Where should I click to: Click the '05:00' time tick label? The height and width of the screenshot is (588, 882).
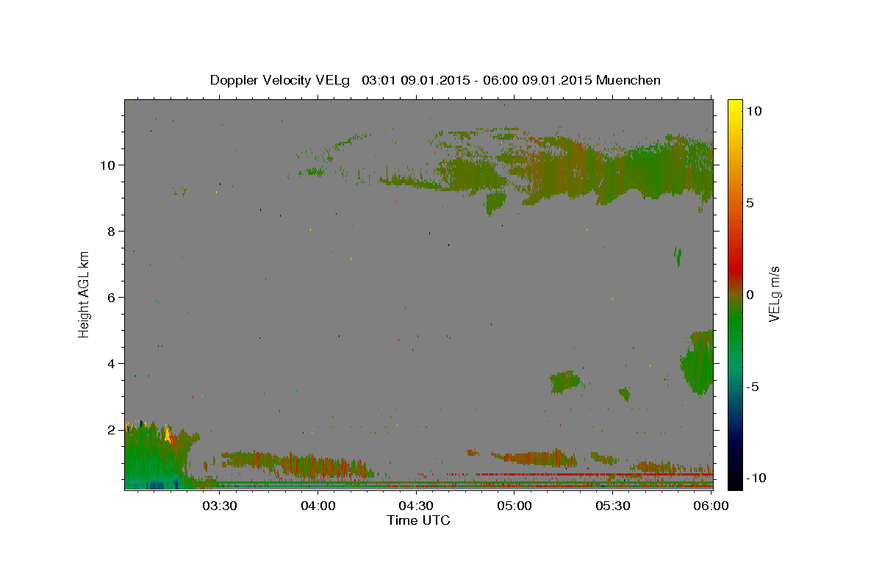click(x=514, y=506)
